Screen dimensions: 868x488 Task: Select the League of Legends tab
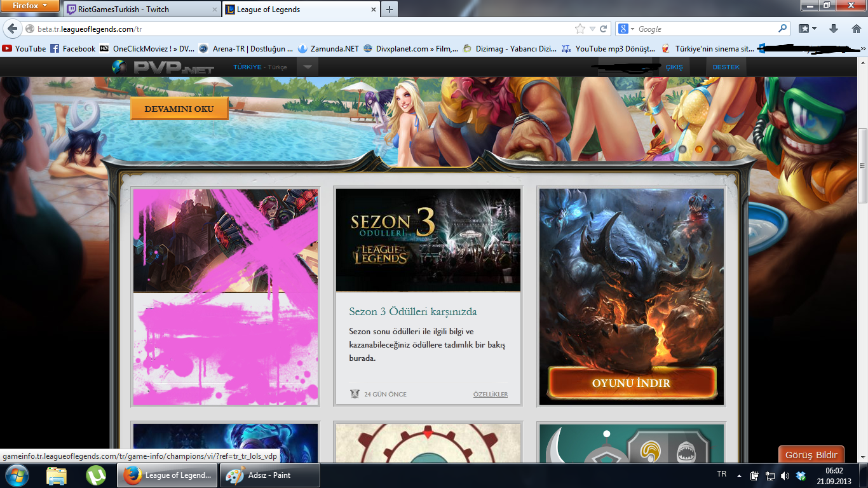click(x=300, y=9)
